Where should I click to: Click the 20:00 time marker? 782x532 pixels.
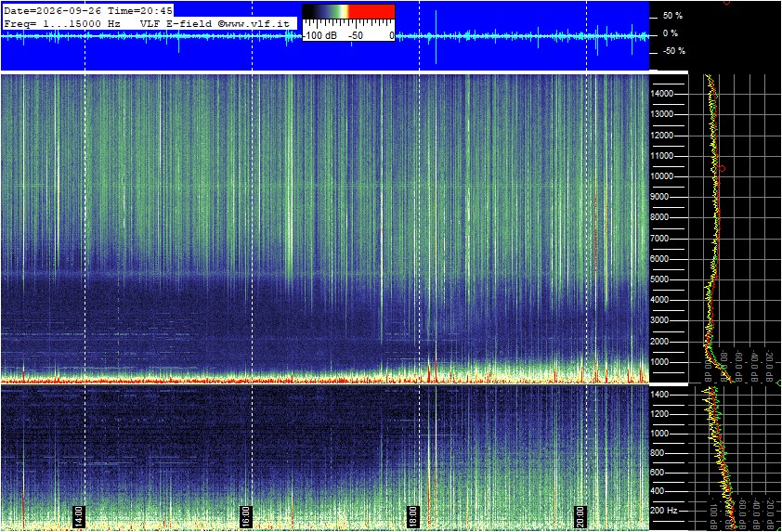580,516
